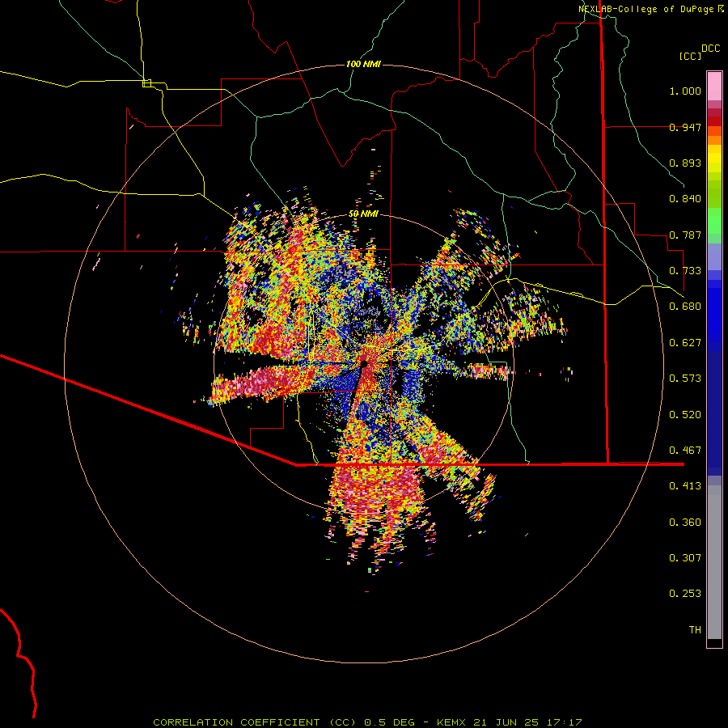The width and height of the screenshot is (728, 728).
Task: Click the TH threshold label on the scale
Action: (695, 630)
